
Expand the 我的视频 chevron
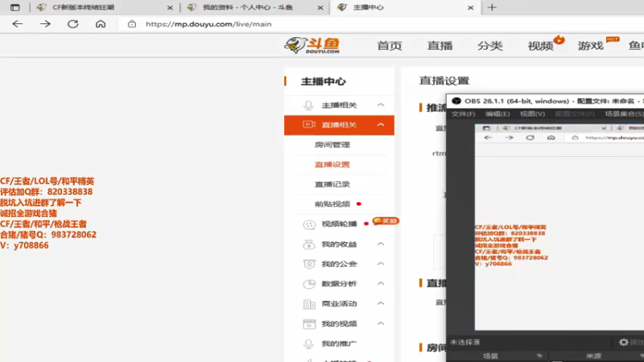point(381,324)
